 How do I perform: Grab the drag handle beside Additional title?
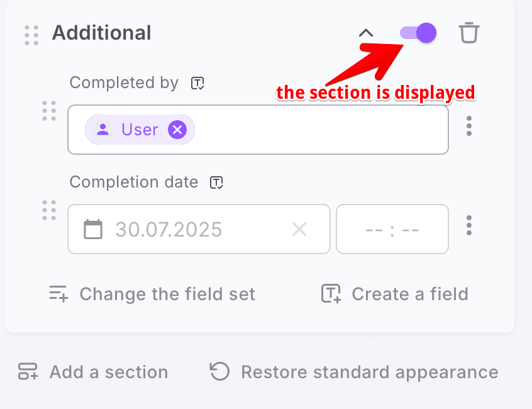[x=31, y=35]
